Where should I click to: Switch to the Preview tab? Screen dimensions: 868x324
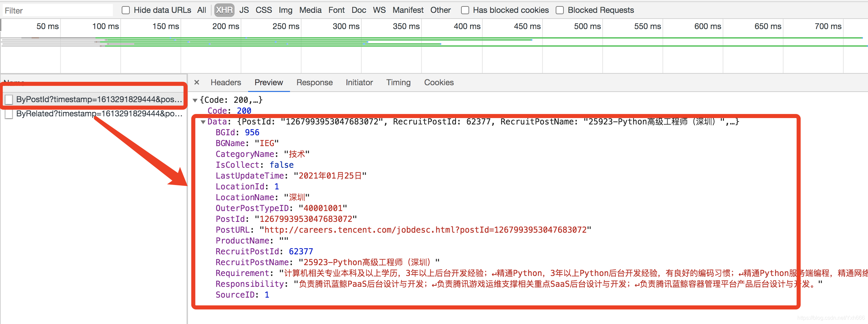pos(269,83)
